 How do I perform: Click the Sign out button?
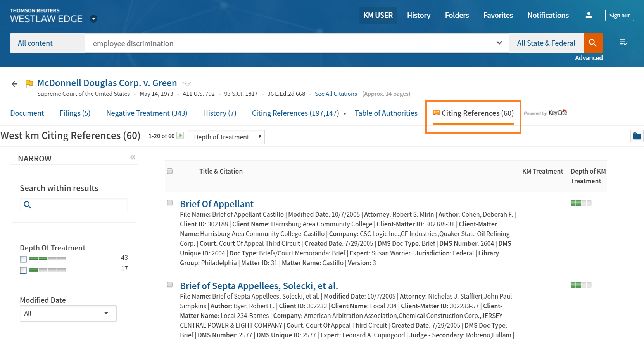[619, 16]
